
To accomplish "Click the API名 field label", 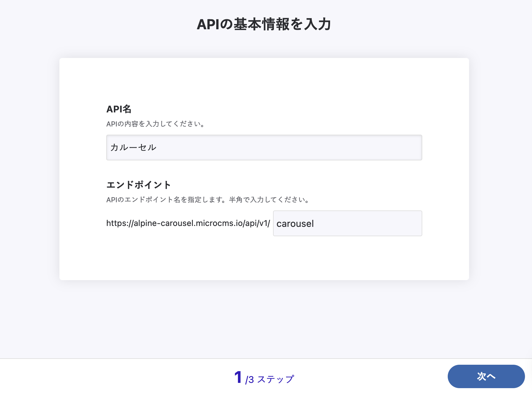I will tap(119, 109).
